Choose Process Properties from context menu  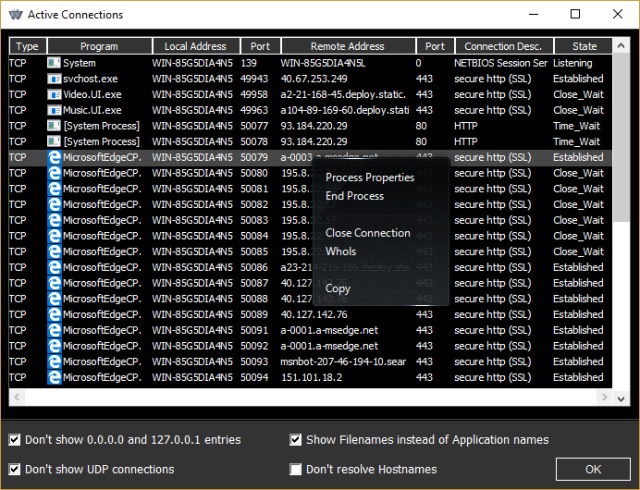[x=369, y=178]
